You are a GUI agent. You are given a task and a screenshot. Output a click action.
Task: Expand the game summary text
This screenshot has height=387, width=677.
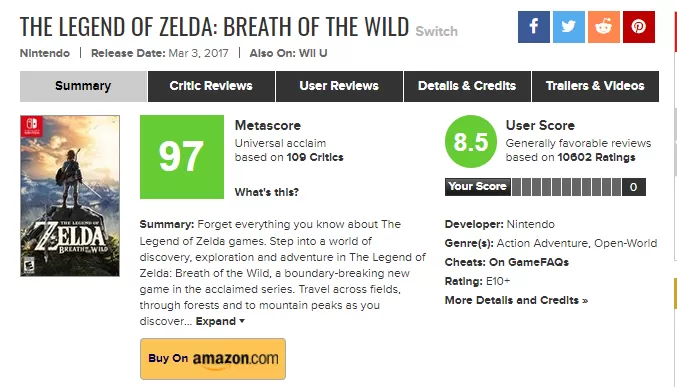[220, 321]
